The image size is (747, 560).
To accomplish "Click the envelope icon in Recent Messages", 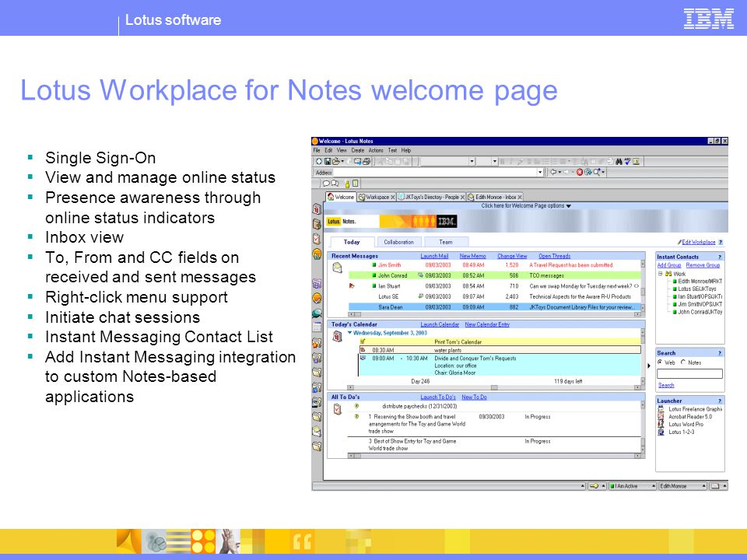I will tap(337, 268).
